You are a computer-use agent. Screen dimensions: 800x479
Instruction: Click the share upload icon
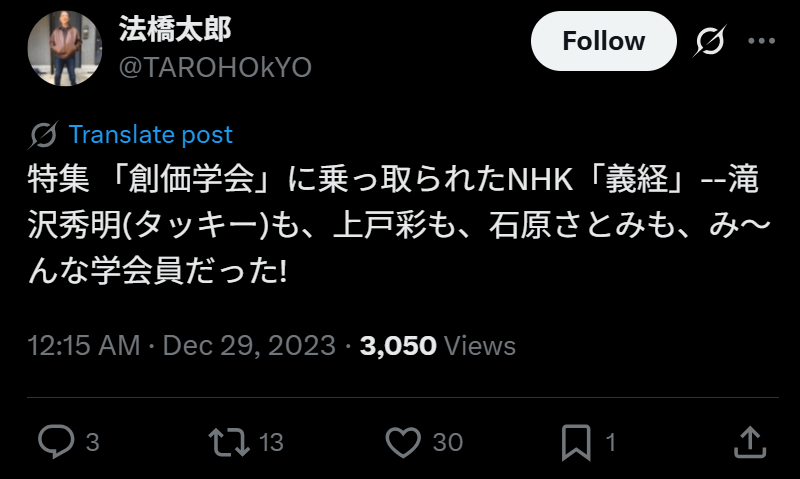[x=750, y=442]
